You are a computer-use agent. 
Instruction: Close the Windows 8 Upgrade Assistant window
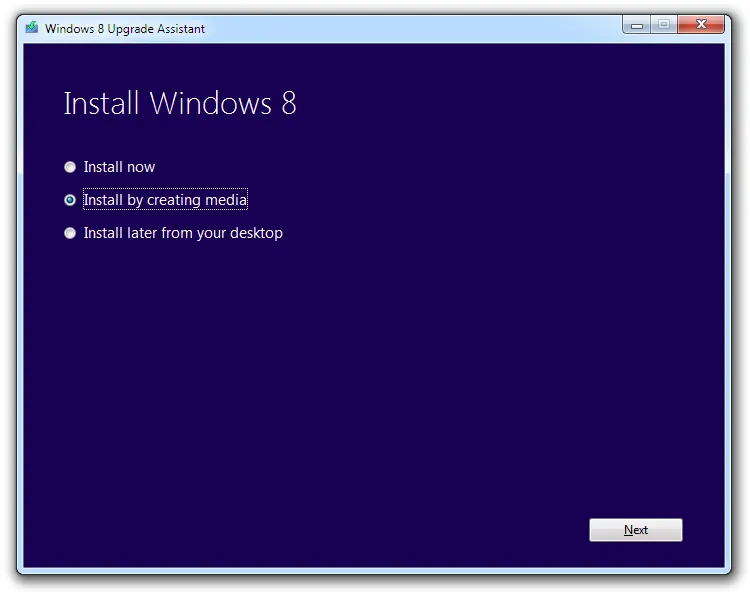point(701,24)
